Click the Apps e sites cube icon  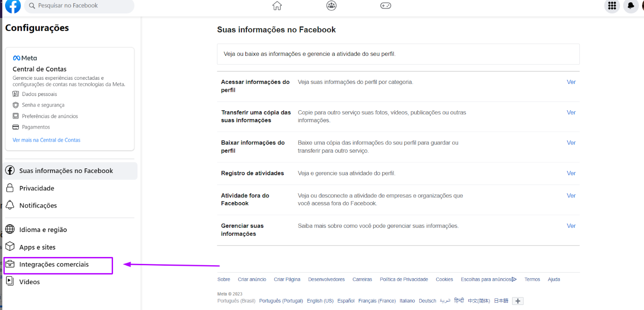point(10,247)
